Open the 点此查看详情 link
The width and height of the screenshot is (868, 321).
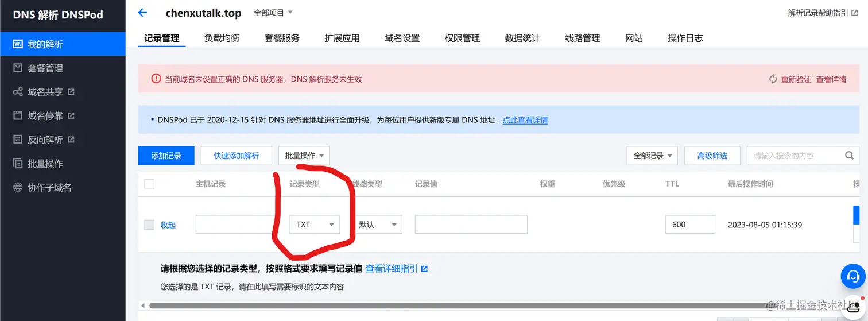(525, 120)
